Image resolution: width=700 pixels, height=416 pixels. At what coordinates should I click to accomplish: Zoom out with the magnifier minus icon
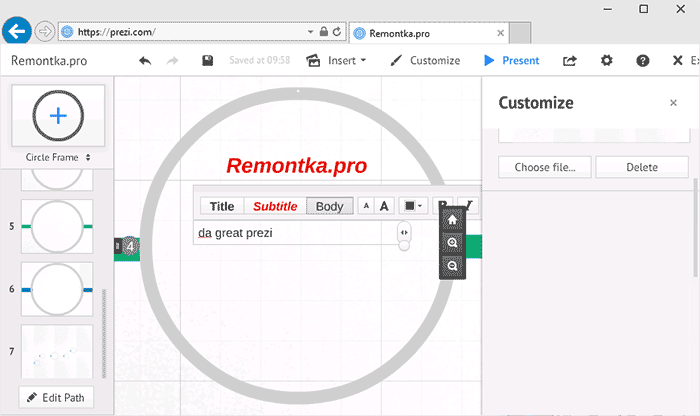point(452,266)
